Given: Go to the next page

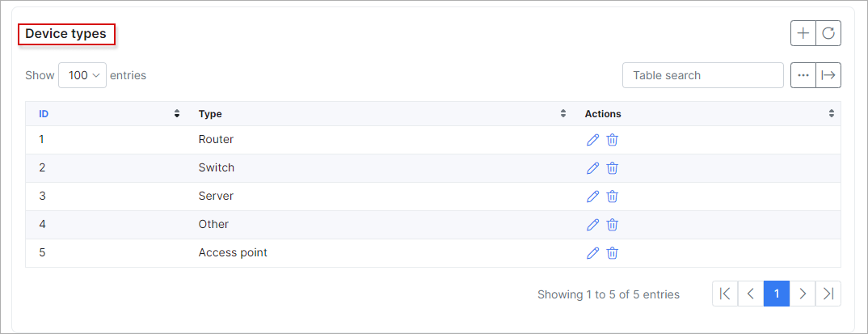Looking at the screenshot, I should (x=803, y=294).
